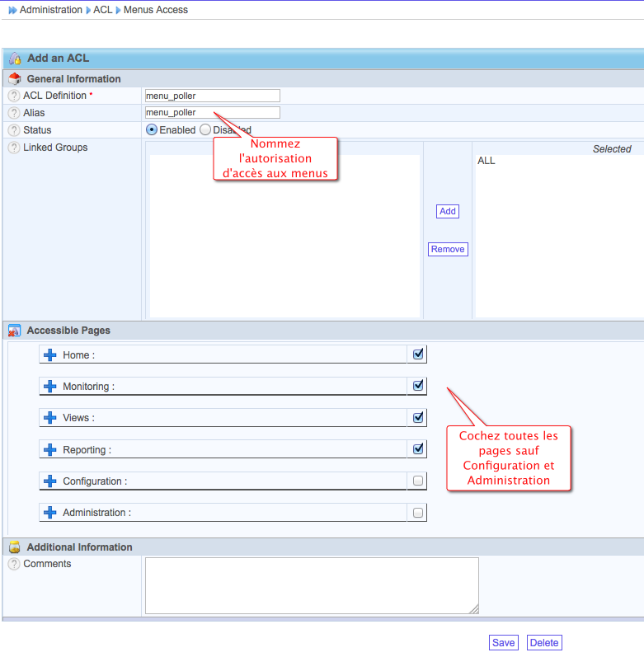The image size is (644, 657).
Task: Click into the Comments text area
Action: [x=312, y=585]
